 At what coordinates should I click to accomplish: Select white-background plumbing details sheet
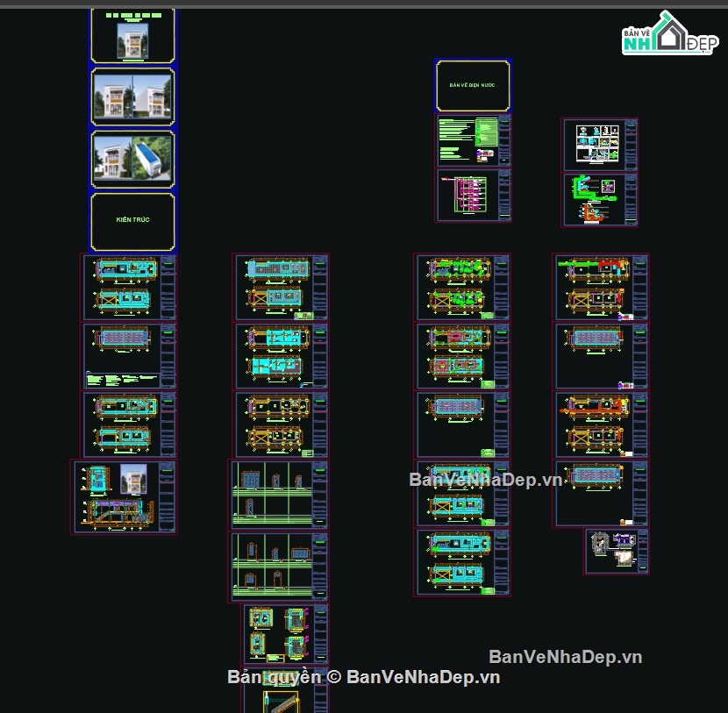coord(599,145)
